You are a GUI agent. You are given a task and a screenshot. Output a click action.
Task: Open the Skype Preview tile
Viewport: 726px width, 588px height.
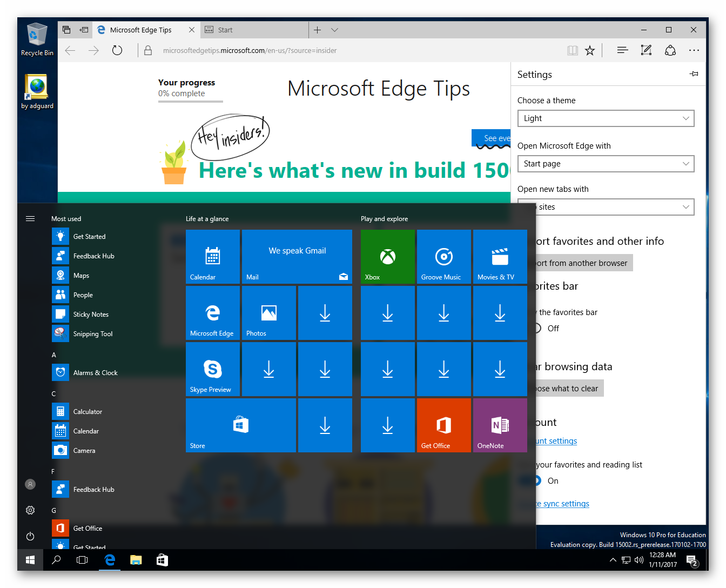213,369
